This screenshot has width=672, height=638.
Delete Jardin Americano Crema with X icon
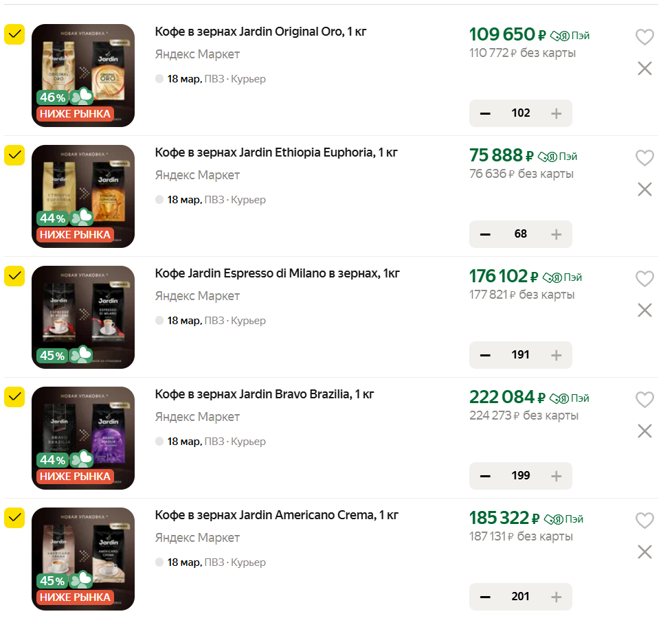click(644, 551)
